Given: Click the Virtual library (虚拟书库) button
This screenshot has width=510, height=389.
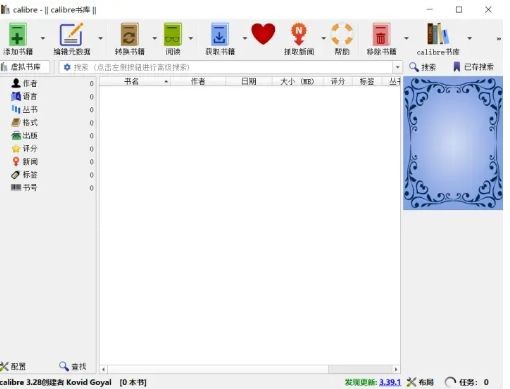Looking at the screenshot, I should (25, 67).
